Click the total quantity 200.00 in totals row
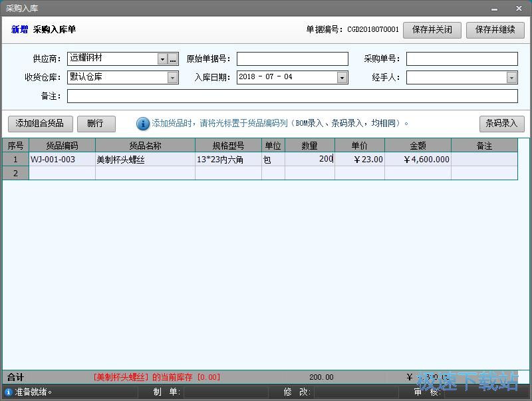 pos(321,377)
